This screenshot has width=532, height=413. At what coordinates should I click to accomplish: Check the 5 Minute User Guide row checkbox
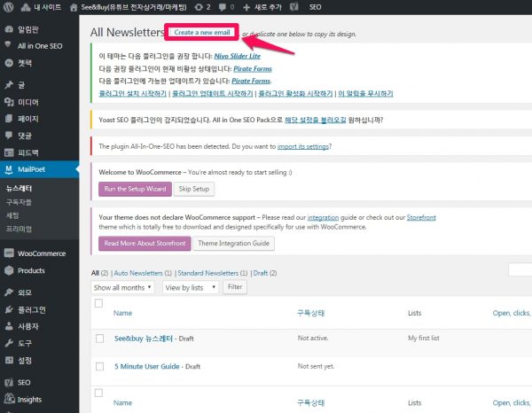(x=99, y=367)
